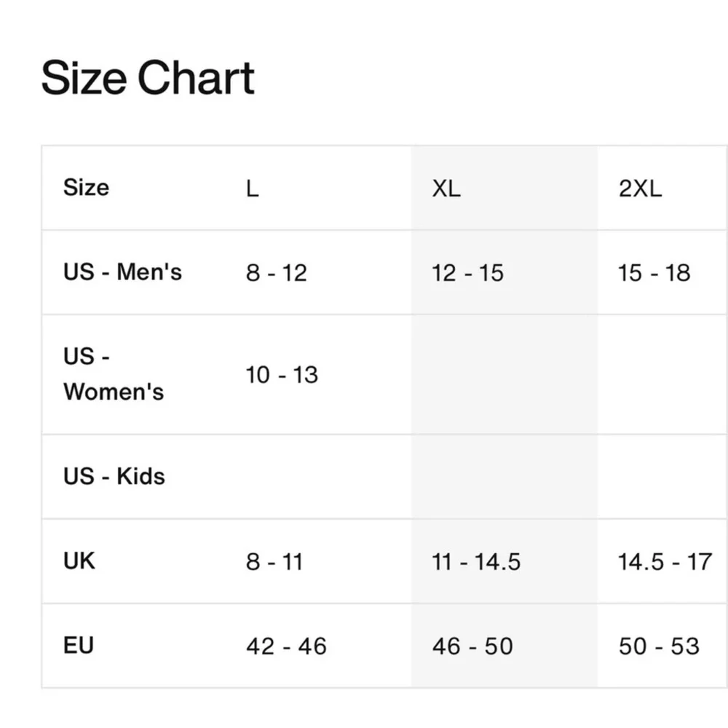Click the US - Men's row label
This screenshot has height=728, width=728.
pos(122,272)
